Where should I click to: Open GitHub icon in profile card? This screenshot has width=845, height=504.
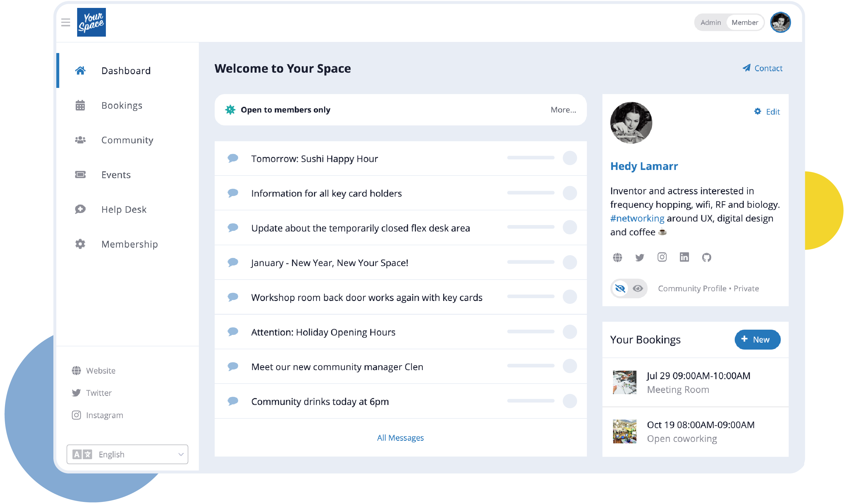pyautogui.click(x=706, y=258)
